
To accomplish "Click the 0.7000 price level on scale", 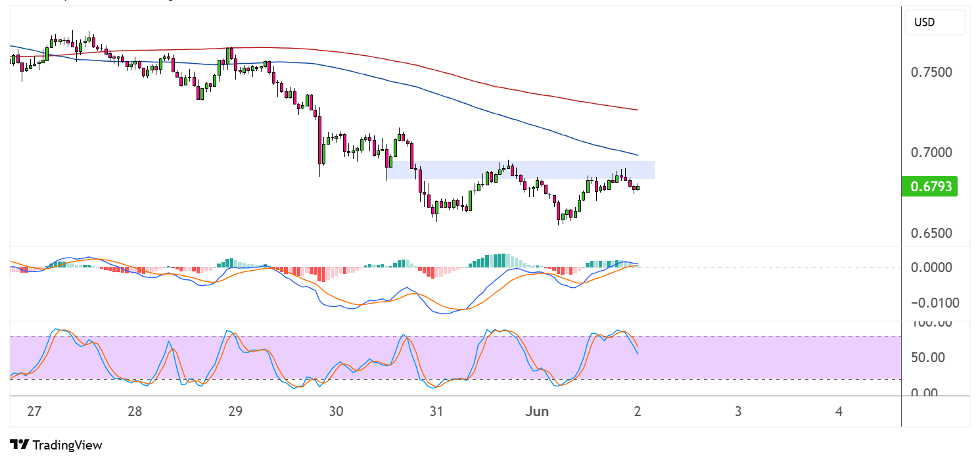I will (932, 152).
